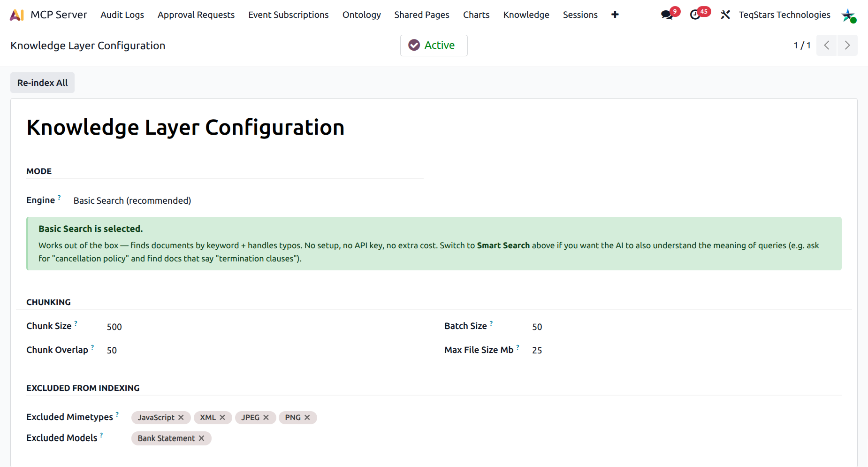Edit the Max File Size Mb value
The image size is (868, 467).
click(537, 350)
